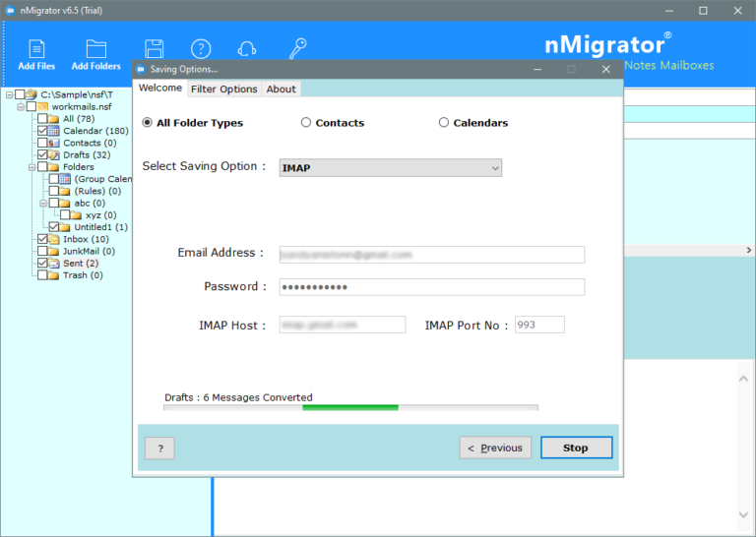756x537 pixels.
Task: Click Sent folder icon in tree
Action: point(53,263)
